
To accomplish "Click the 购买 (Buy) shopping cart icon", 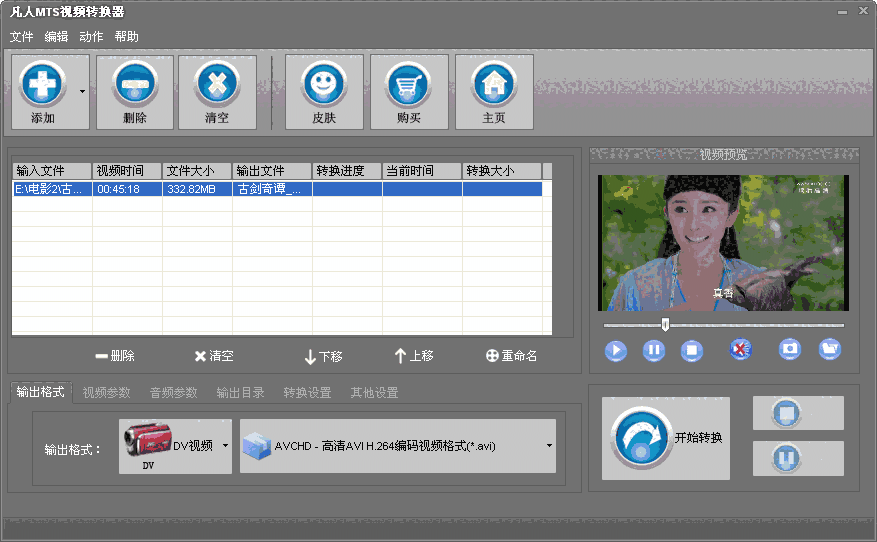I will (408, 91).
